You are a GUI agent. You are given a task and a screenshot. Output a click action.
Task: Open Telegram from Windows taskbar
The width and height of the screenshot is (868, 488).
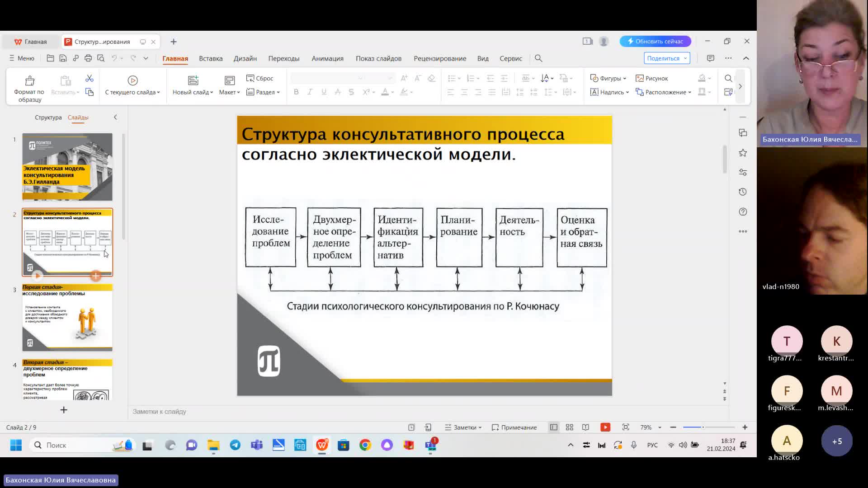[235, 445]
